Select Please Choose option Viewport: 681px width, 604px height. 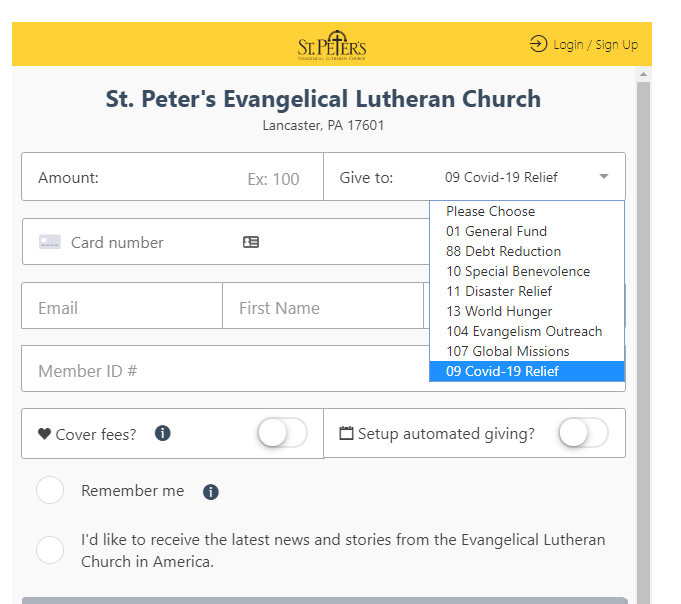(x=527, y=211)
